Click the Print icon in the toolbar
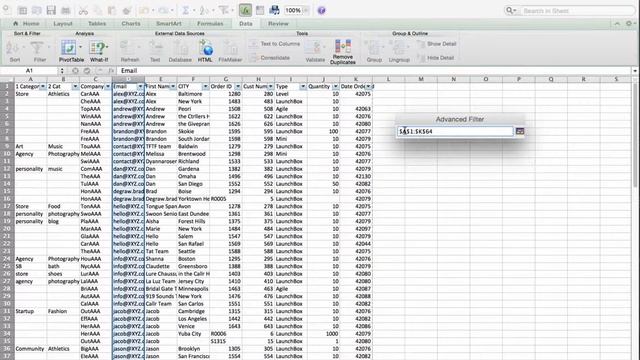The image size is (640, 360). click(65, 11)
